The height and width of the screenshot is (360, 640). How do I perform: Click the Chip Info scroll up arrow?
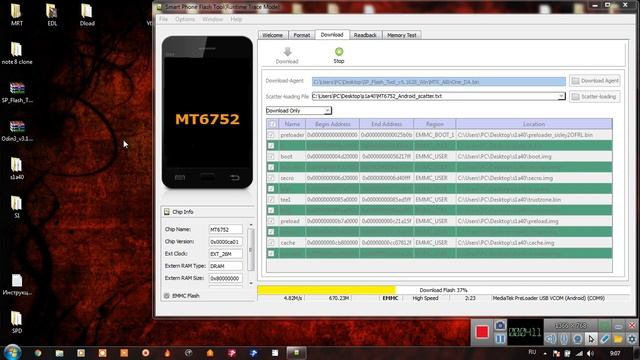pos(251,225)
